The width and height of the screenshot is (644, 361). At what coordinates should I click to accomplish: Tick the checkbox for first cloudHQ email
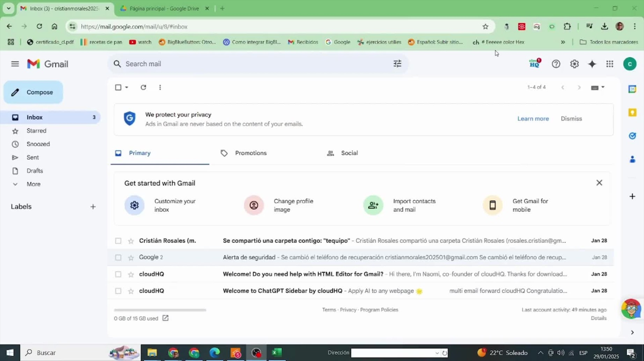pos(118,274)
